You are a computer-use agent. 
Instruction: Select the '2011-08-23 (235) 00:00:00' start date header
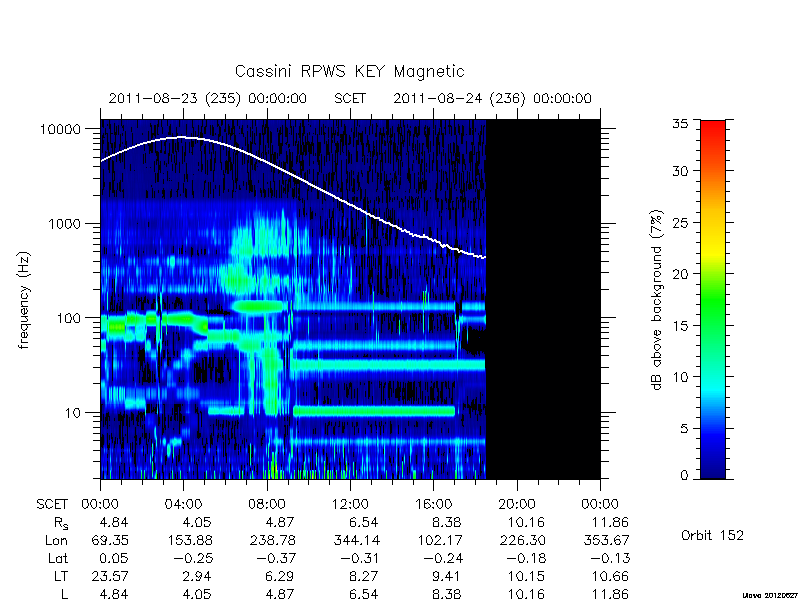(208, 98)
